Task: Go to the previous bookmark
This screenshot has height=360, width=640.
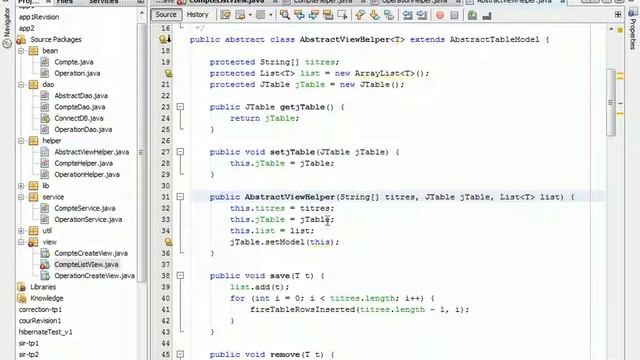Action: (x=360, y=15)
